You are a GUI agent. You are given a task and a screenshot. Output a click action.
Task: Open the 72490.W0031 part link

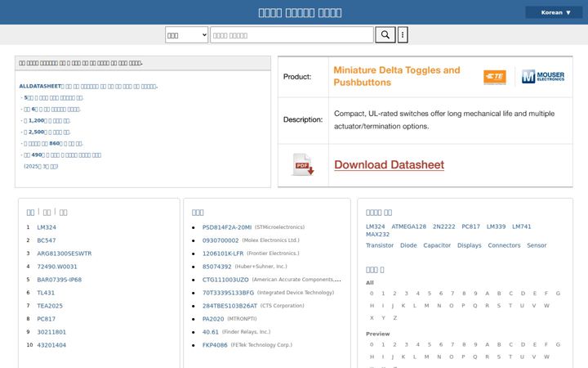(x=57, y=267)
